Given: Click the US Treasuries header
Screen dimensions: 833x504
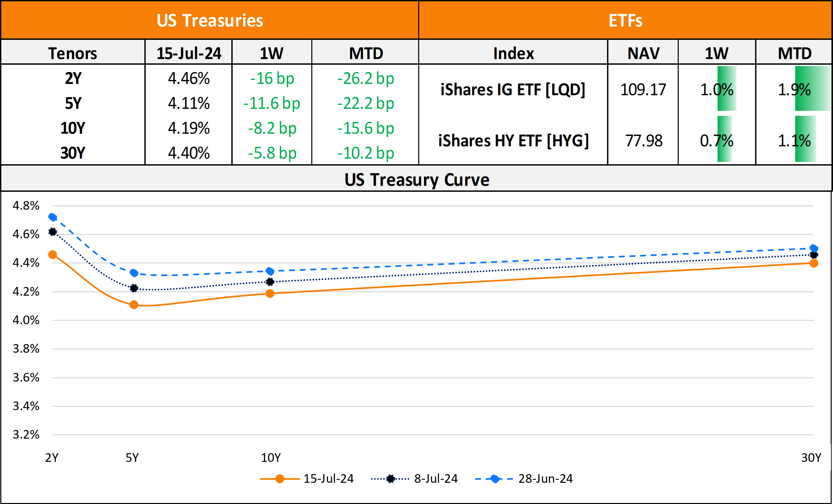Looking at the screenshot, I should click(210, 20).
